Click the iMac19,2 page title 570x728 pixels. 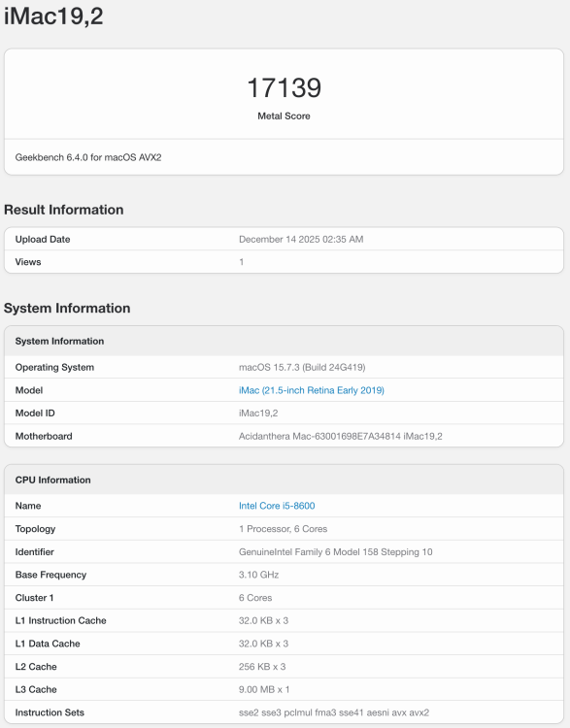(53, 16)
